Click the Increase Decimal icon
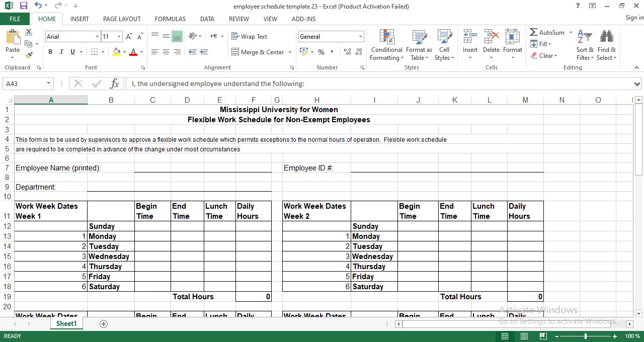 point(347,52)
